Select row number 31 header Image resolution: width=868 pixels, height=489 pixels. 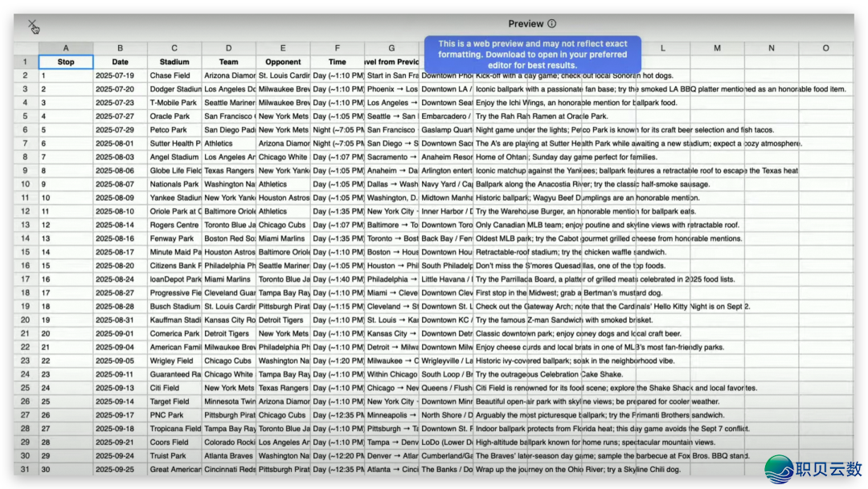pos(26,469)
